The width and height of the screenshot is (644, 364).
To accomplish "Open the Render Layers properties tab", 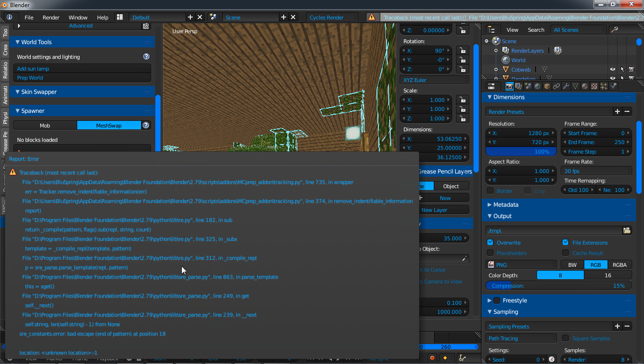I will click(519, 86).
